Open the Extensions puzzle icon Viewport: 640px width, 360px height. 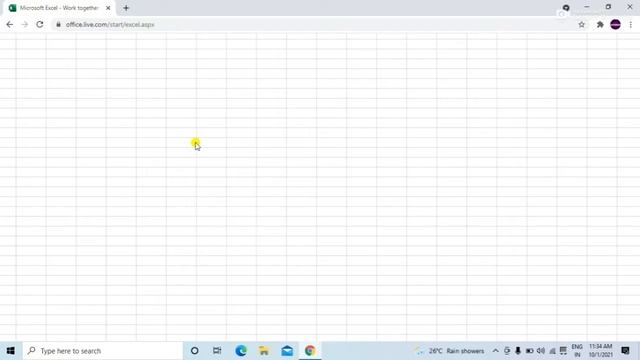tap(600, 24)
